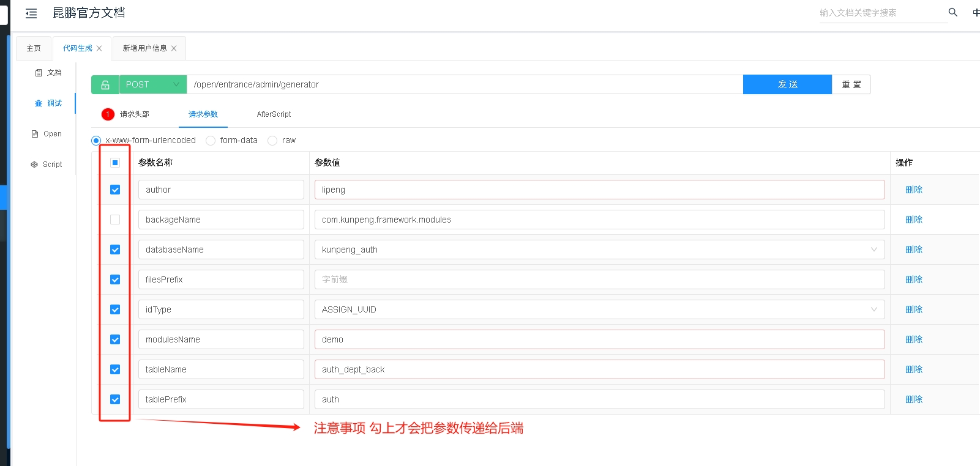Select the 调试 debug sidebar item

pos(48,103)
